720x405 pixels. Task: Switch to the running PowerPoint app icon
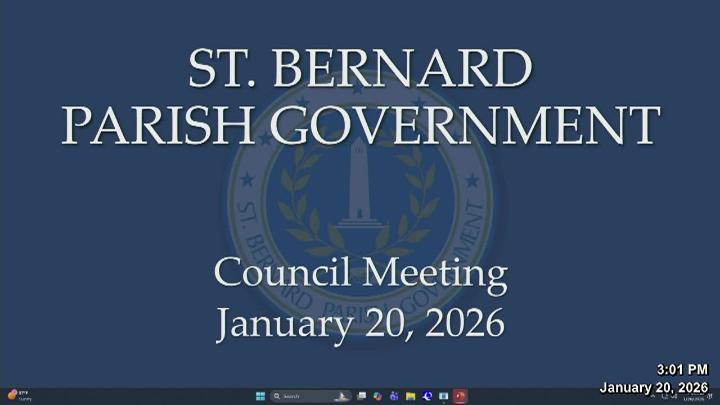pyautogui.click(x=460, y=396)
